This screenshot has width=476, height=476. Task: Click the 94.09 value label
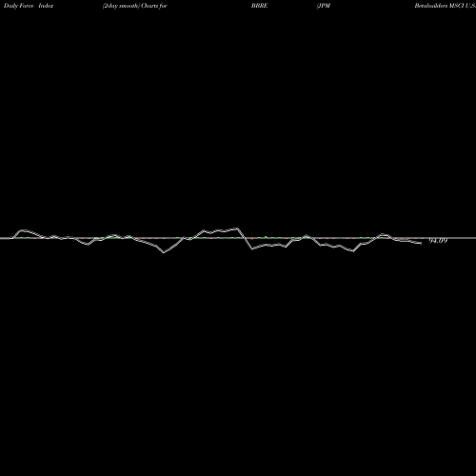click(x=438, y=241)
